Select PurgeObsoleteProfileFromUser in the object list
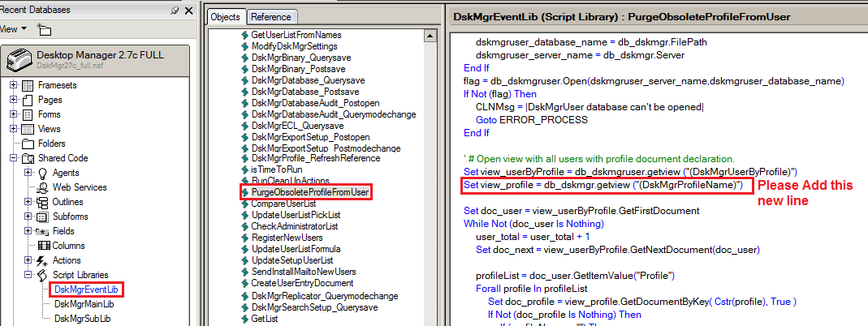Screen dimensions: 868x326 [x=310, y=192]
